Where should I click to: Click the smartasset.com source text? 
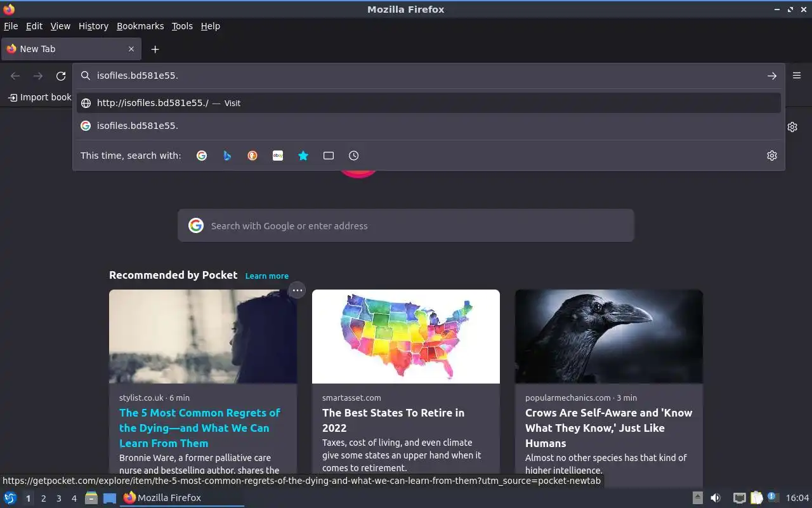tap(351, 398)
